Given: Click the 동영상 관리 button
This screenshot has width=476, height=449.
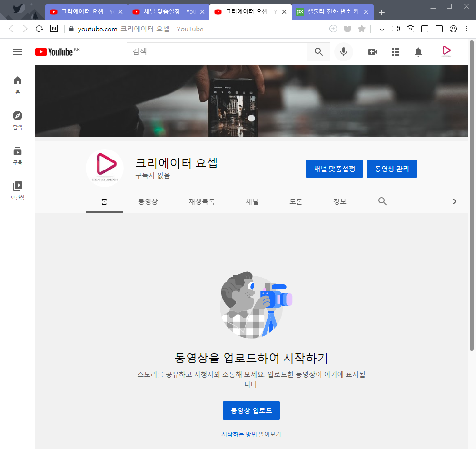Looking at the screenshot, I should point(392,169).
